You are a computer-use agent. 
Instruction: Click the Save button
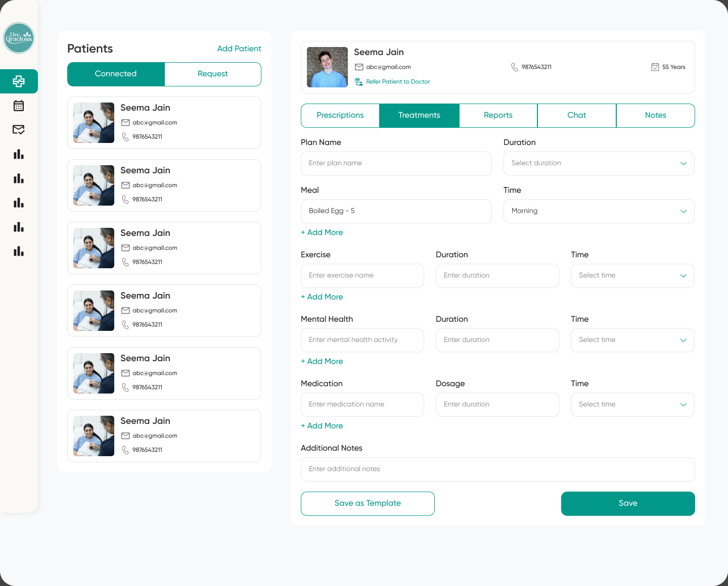coord(628,504)
